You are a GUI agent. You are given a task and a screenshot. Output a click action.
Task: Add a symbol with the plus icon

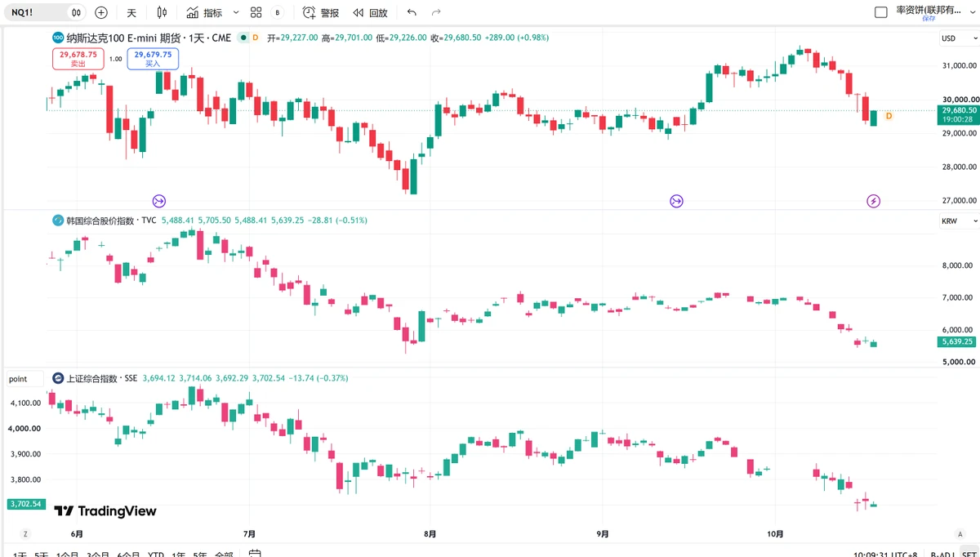click(101, 12)
